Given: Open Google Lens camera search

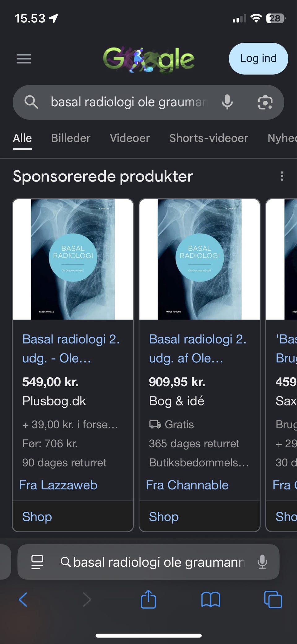Looking at the screenshot, I should pyautogui.click(x=265, y=103).
